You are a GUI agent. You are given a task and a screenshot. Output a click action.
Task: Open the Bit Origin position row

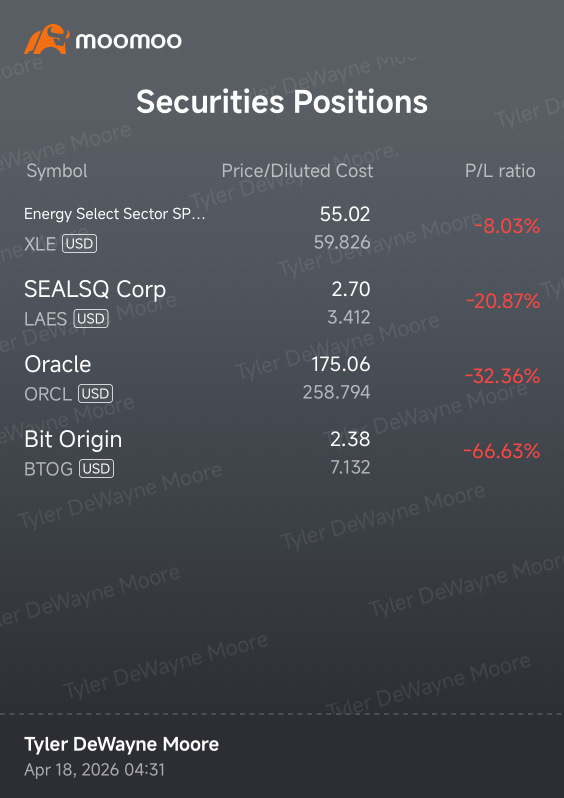point(282,453)
